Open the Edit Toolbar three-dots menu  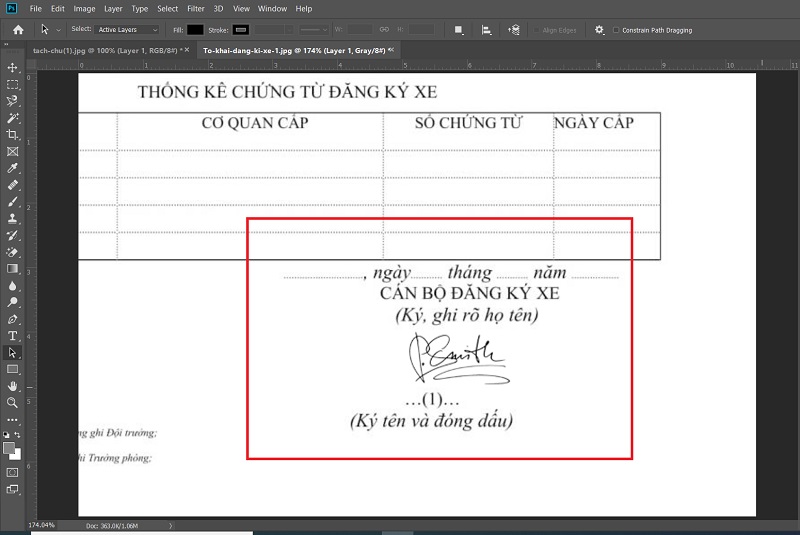pyautogui.click(x=12, y=420)
